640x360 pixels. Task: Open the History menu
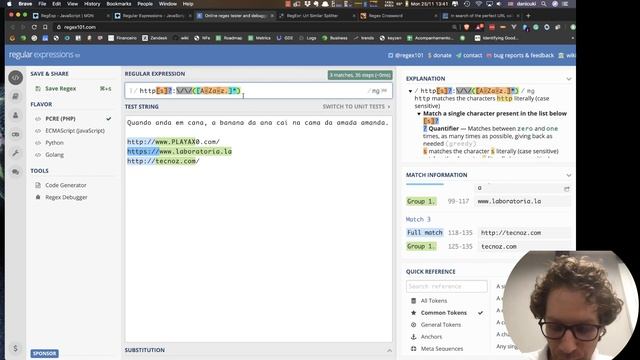[92, 4]
